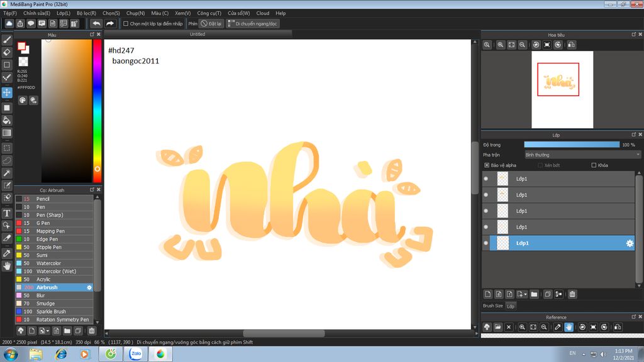The height and width of the screenshot is (362, 644).
Task: Enable the 'Khóa' lock checkbox
Action: (x=594, y=165)
